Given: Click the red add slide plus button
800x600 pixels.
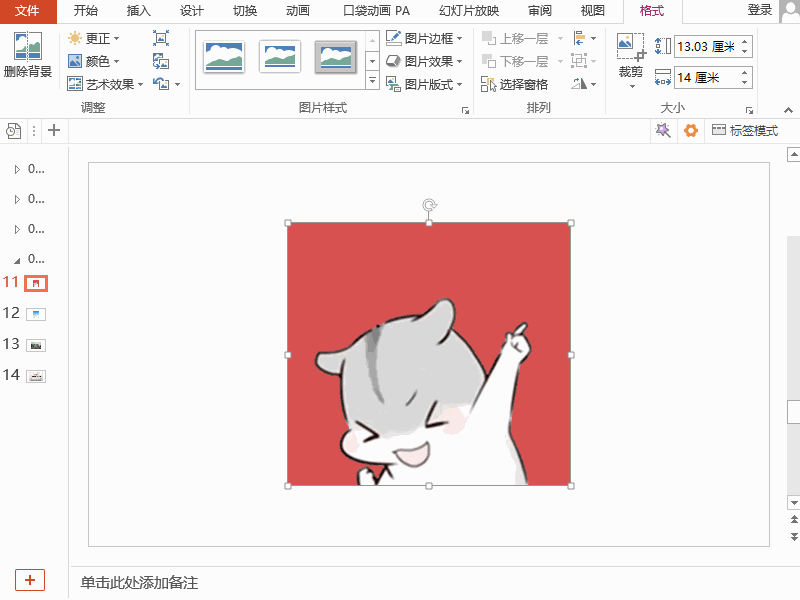Looking at the screenshot, I should 30,580.
